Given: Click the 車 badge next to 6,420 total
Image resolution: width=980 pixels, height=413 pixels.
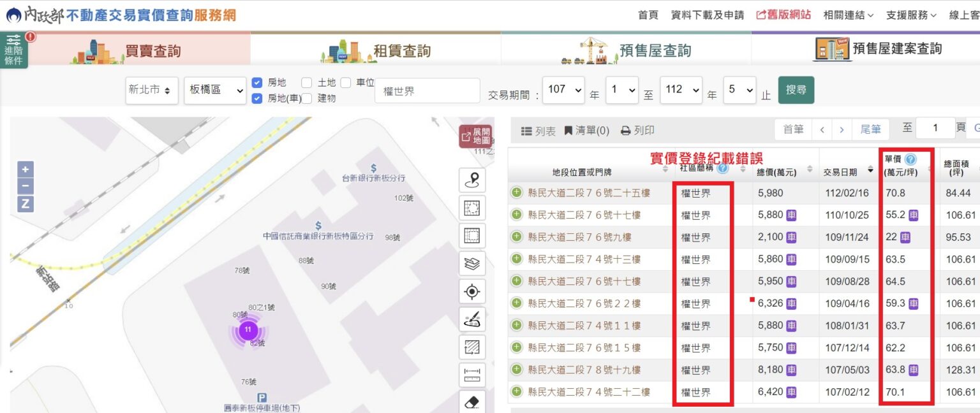Looking at the screenshot, I should [x=791, y=392].
